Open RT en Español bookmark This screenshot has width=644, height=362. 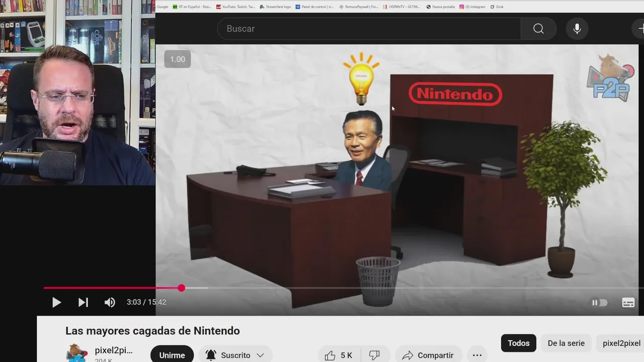pyautogui.click(x=192, y=7)
